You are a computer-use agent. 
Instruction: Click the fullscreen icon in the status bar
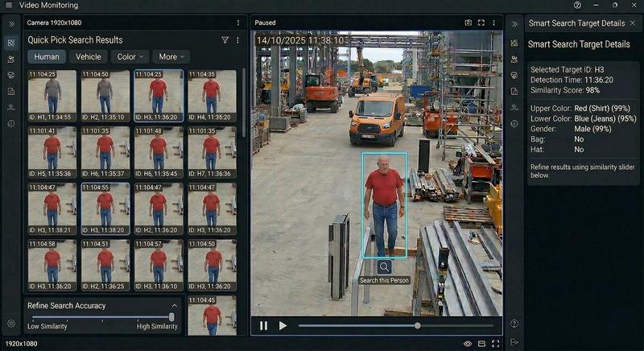pos(496,344)
